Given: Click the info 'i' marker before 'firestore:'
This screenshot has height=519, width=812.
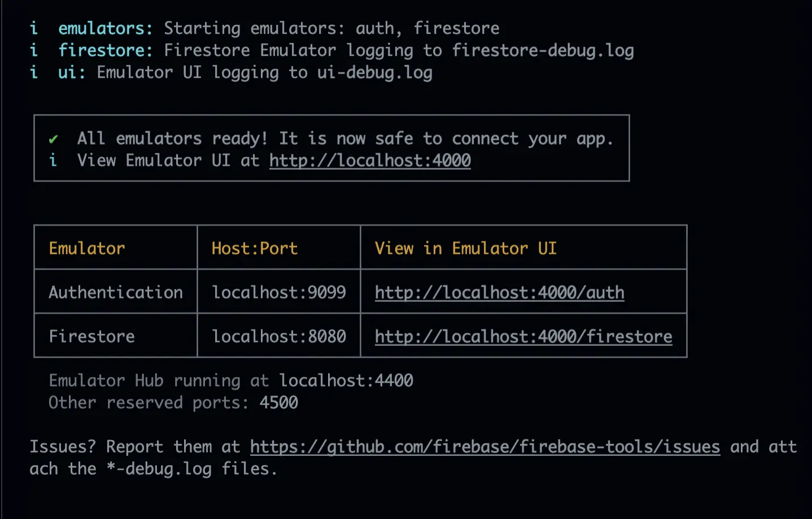Looking at the screenshot, I should 34,50.
